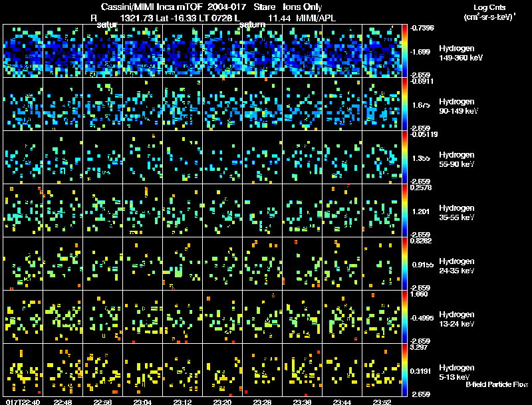This screenshot has width=532, height=405.
Task: Select the 'Hydrogen 13-24 keV' row label
Action: click(x=457, y=319)
